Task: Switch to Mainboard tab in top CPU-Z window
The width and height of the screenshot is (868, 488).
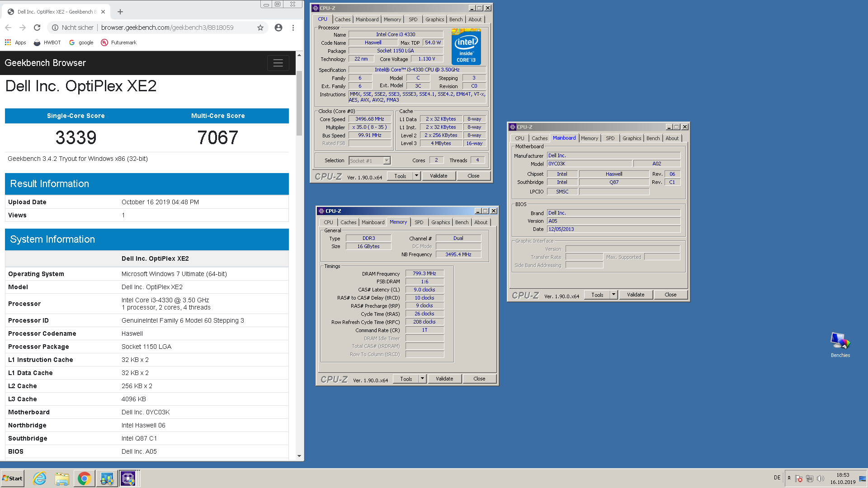Action: click(x=367, y=19)
